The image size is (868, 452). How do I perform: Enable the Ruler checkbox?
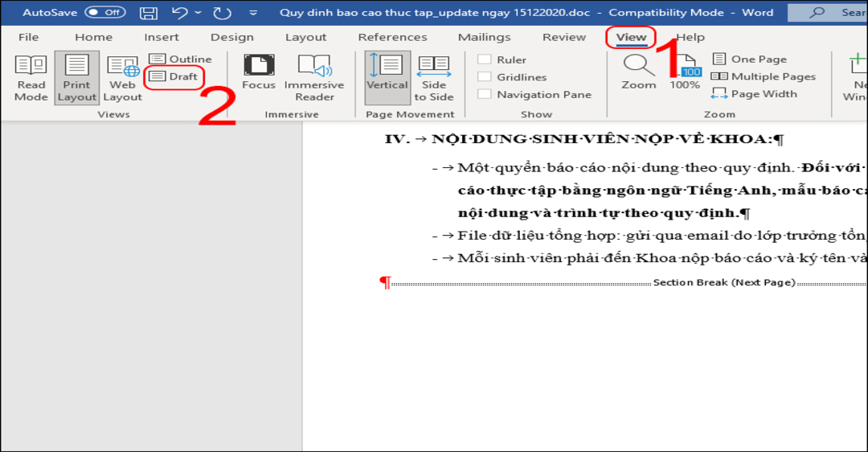(x=485, y=60)
